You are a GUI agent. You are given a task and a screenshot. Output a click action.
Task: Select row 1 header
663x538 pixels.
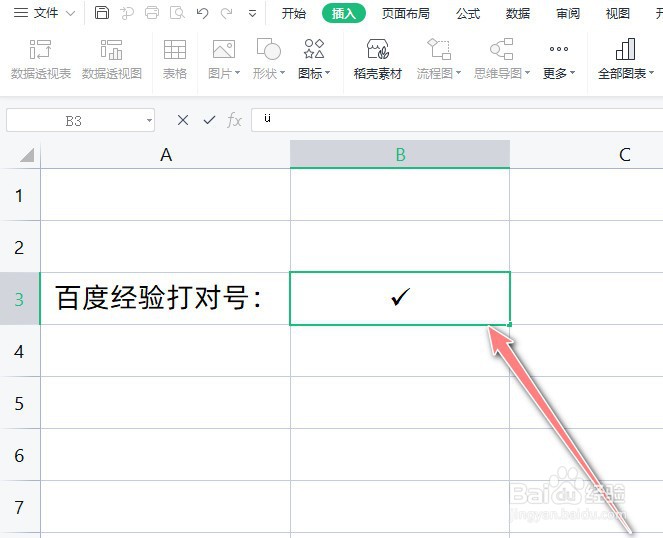click(x=20, y=195)
